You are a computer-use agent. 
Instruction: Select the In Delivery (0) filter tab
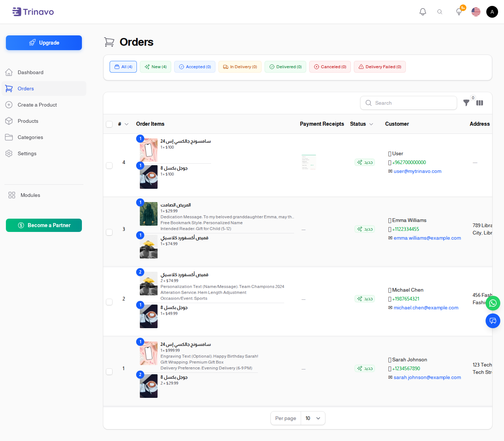tap(240, 67)
